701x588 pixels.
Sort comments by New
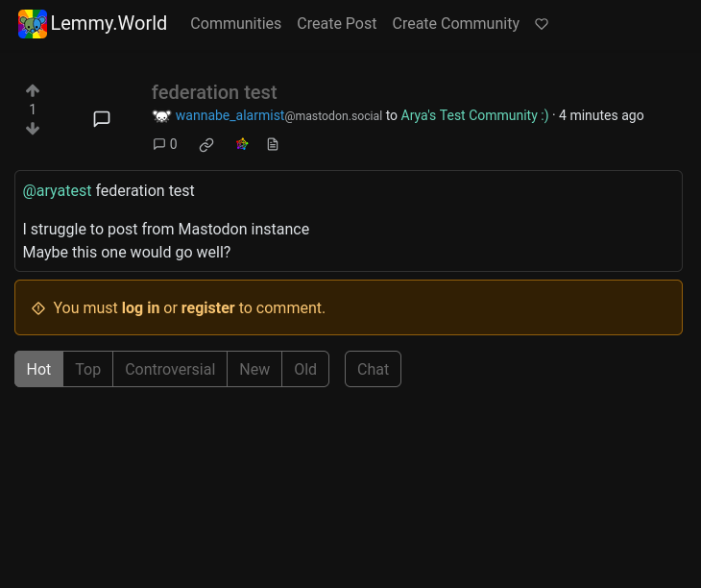(x=254, y=369)
